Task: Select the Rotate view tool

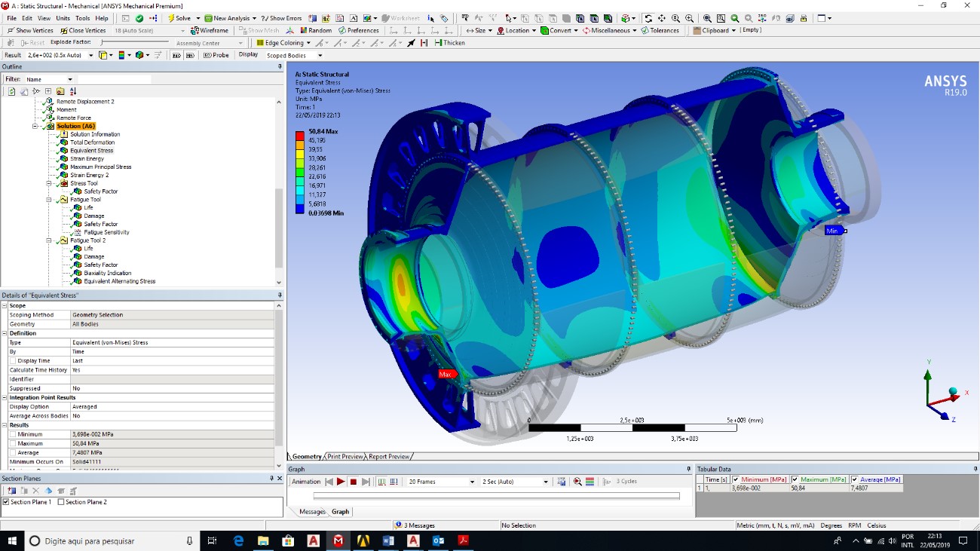Action: [x=648, y=18]
